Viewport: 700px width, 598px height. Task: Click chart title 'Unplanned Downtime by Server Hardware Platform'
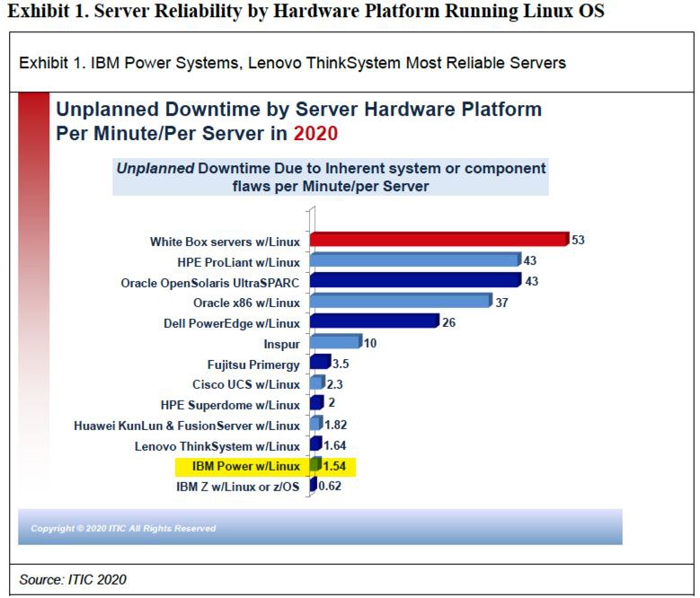click(298, 110)
